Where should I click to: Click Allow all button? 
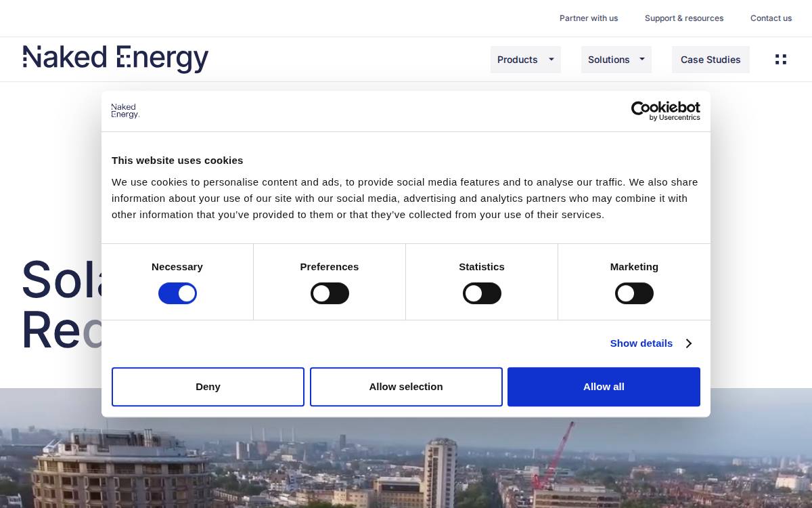604,387
